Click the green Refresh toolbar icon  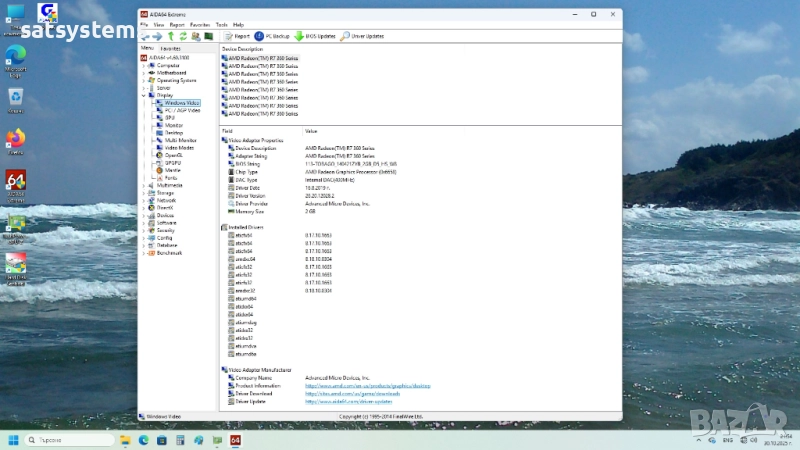(183, 36)
